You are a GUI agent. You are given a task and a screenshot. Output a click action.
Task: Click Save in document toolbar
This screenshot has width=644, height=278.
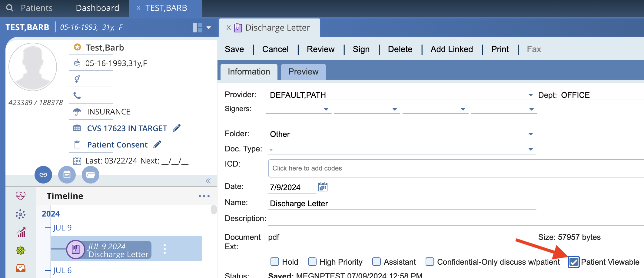coord(234,49)
